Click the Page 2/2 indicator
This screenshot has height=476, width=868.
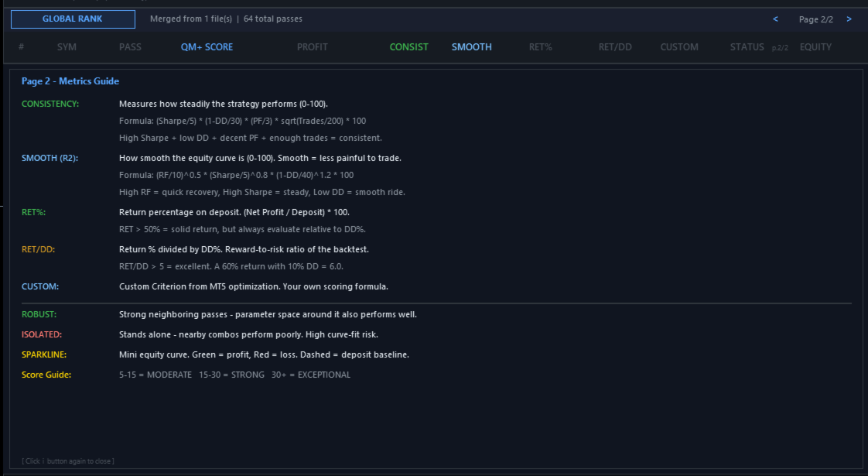click(814, 19)
